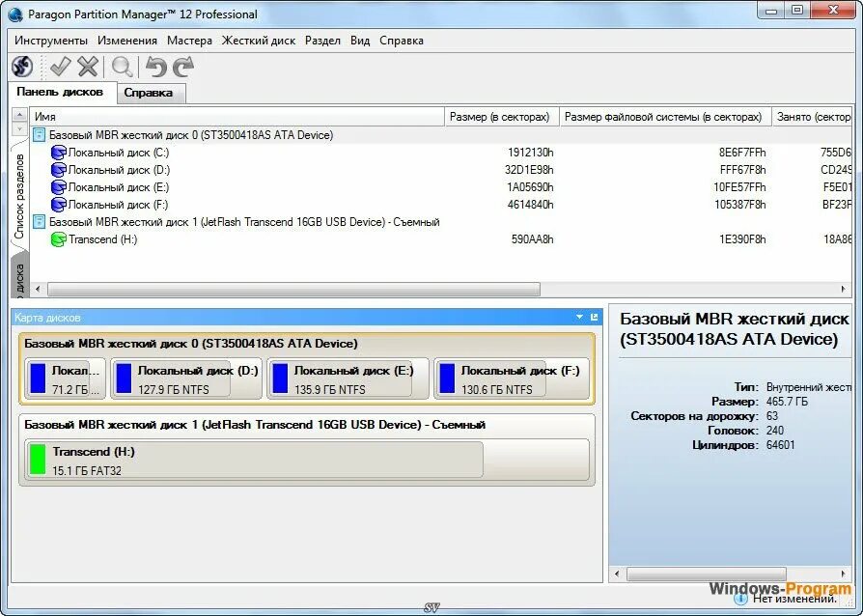Click the F: 130.6 ГБ NTFS block
Viewport: 863px width, 616px height.
pos(512,378)
